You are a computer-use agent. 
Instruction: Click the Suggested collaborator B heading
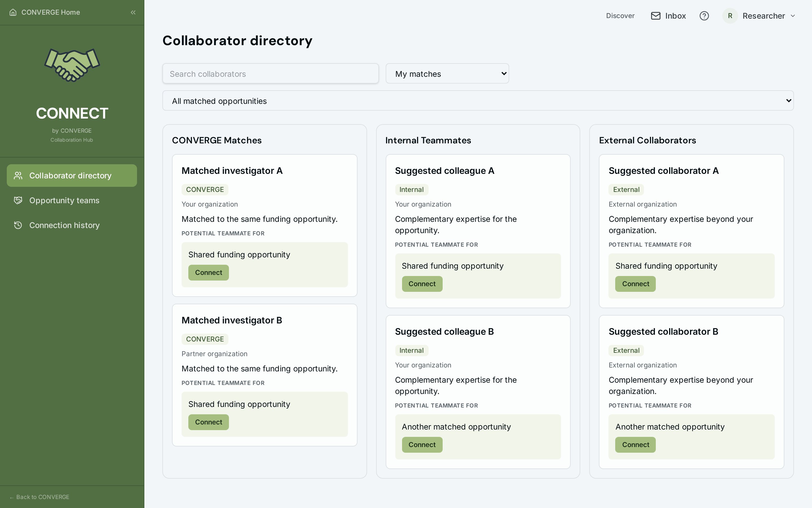click(663, 332)
